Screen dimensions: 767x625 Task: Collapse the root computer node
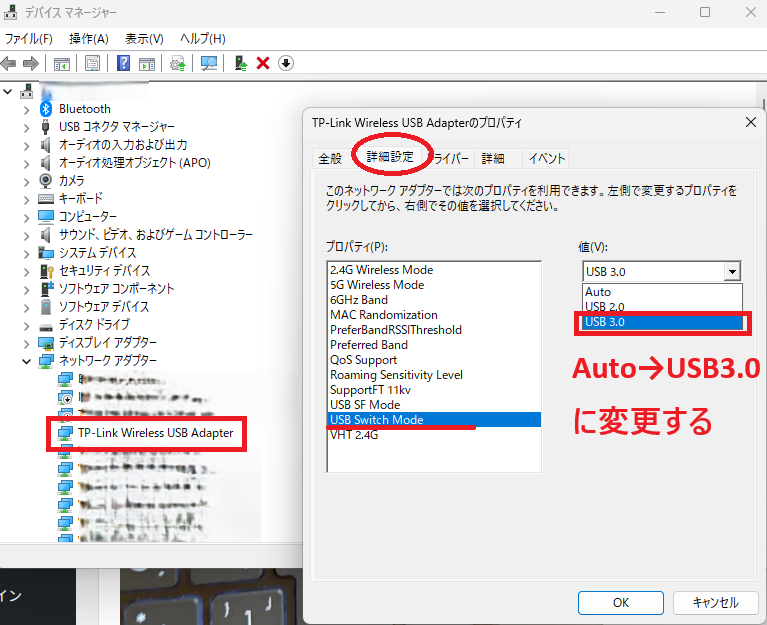point(8,91)
